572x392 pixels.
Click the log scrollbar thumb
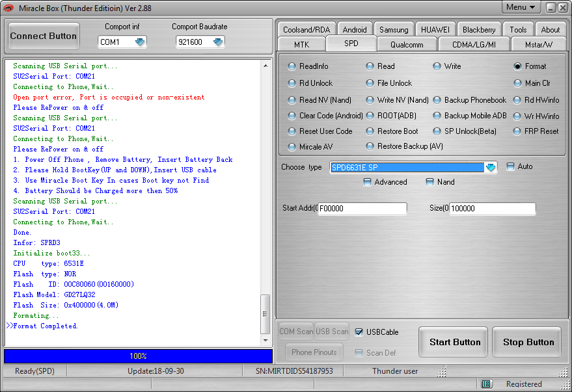point(266,314)
